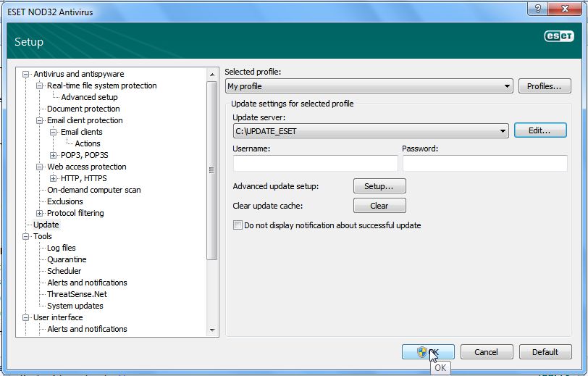This screenshot has height=376, width=588.
Task: Select Web access protection item
Action: pos(87,167)
